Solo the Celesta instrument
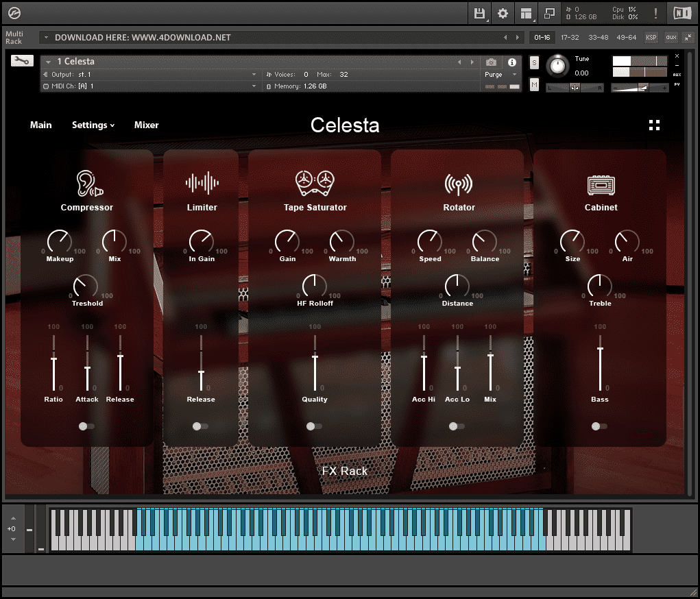Viewport: 700px width, 599px height. click(534, 62)
